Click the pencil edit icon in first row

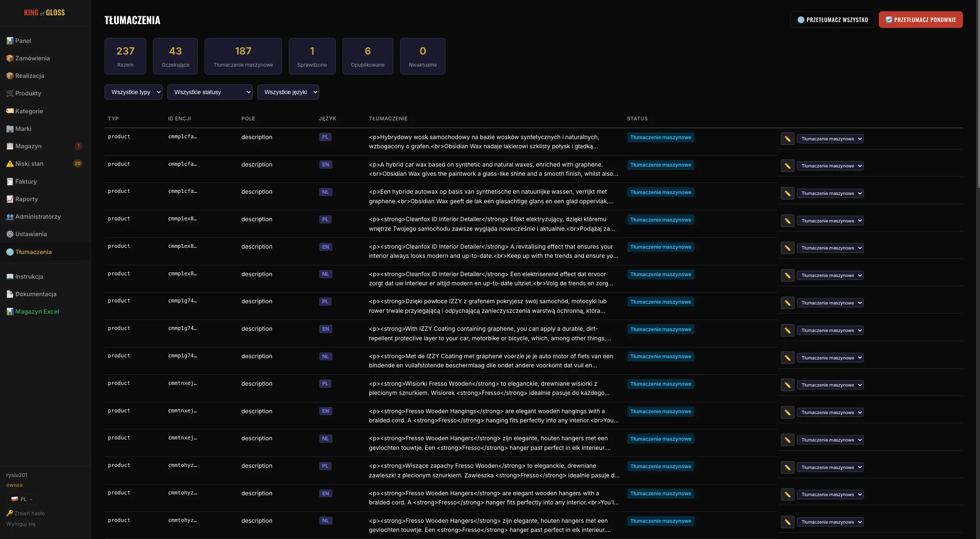click(x=787, y=139)
